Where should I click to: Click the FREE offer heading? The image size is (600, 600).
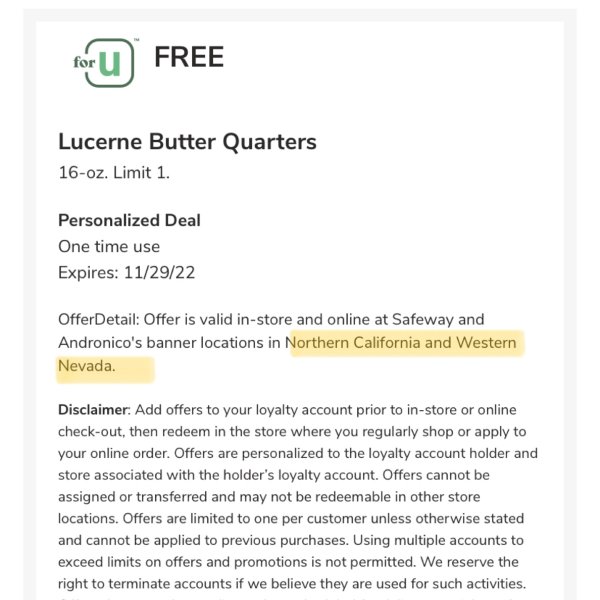point(189,57)
